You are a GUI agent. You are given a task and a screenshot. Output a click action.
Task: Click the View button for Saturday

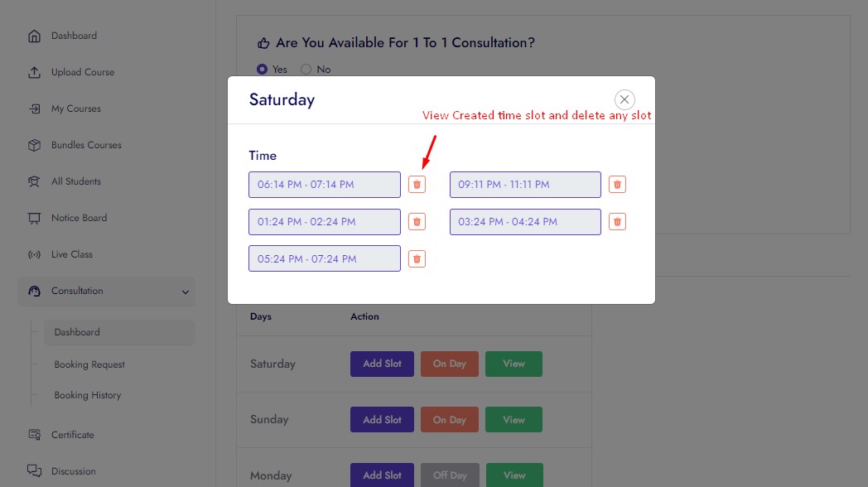click(514, 364)
